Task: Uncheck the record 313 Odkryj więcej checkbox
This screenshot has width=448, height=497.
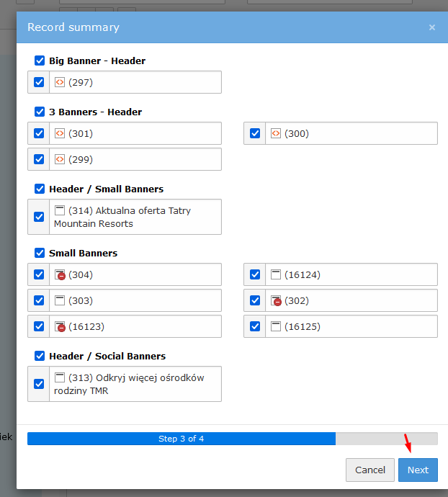Action: click(39, 384)
